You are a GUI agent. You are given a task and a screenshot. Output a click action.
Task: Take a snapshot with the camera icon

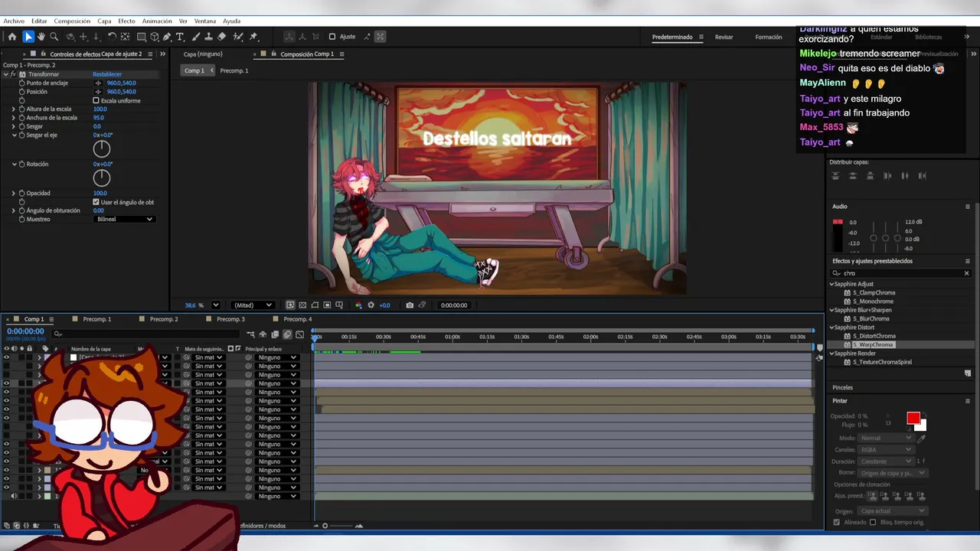410,305
